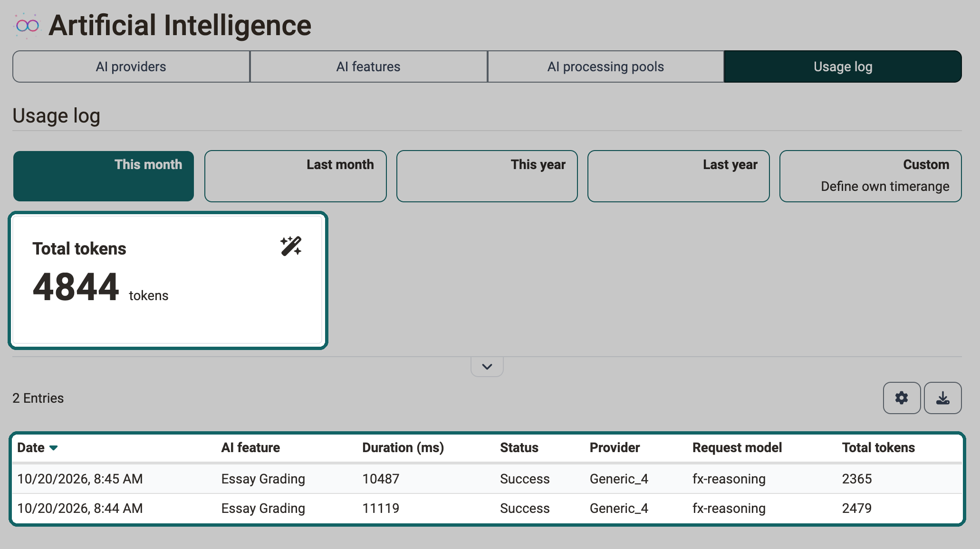This screenshot has width=980, height=549.
Task: Click fx-reasoning in the 8:44 AM row
Action: 729,508
